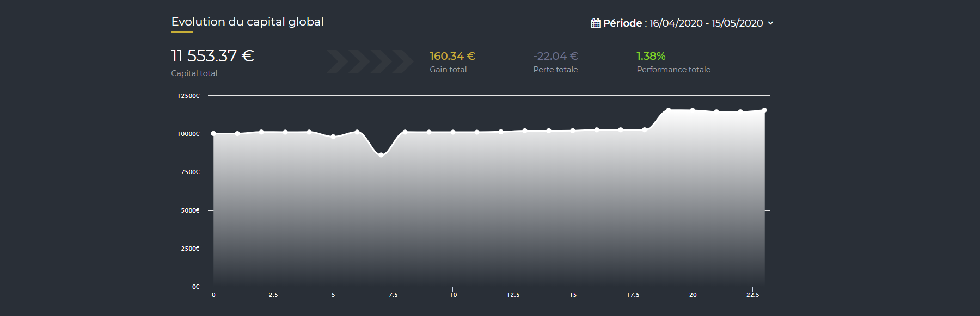Click the data point above x-axis label 15
Image resolution: width=980 pixels, height=316 pixels.
click(573, 131)
